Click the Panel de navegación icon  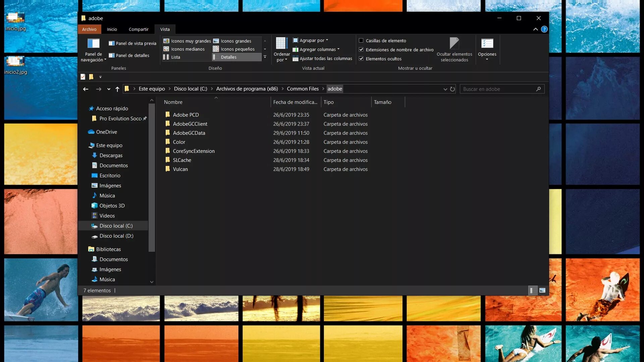tap(93, 44)
